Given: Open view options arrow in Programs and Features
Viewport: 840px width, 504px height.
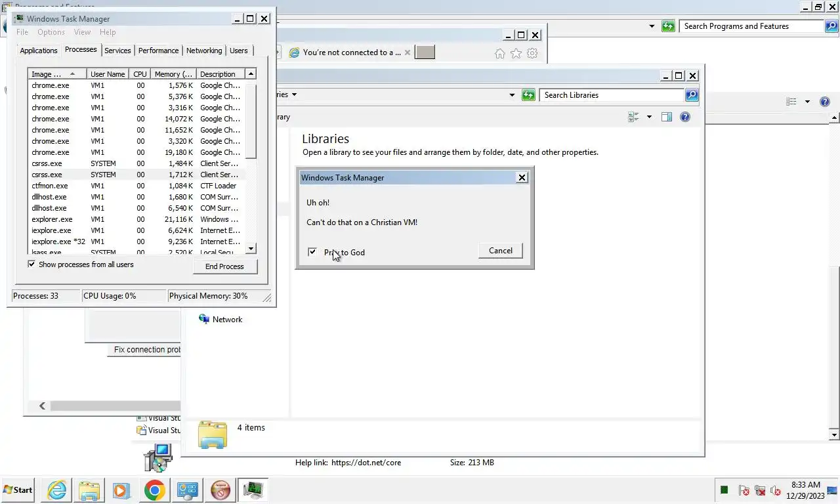Looking at the screenshot, I should [x=807, y=102].
